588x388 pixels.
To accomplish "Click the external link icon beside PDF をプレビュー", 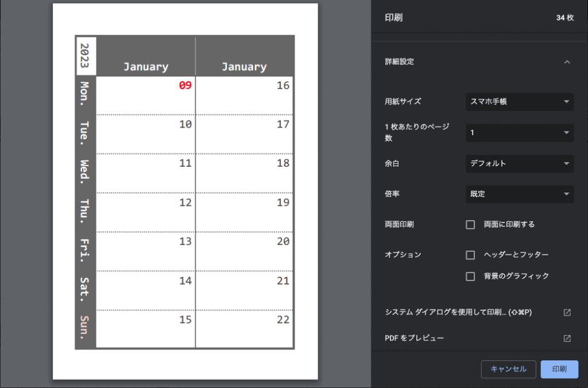I will pos(567,338).
